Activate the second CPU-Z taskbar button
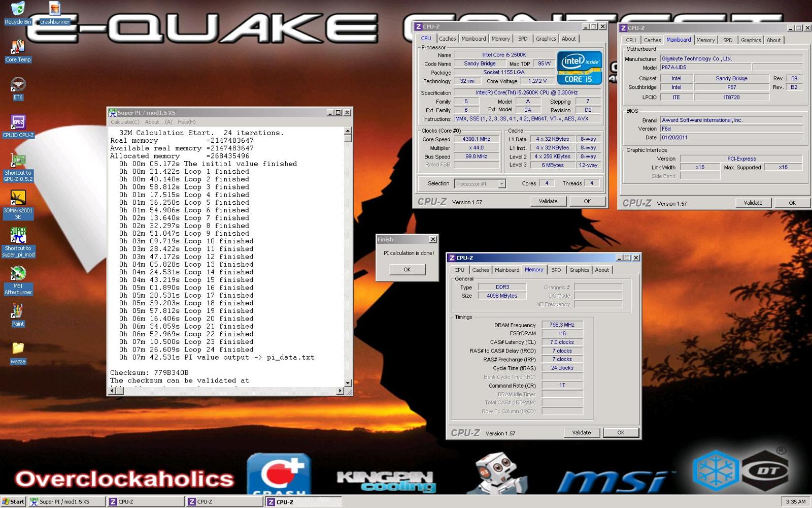 click(x=225, y=501)
